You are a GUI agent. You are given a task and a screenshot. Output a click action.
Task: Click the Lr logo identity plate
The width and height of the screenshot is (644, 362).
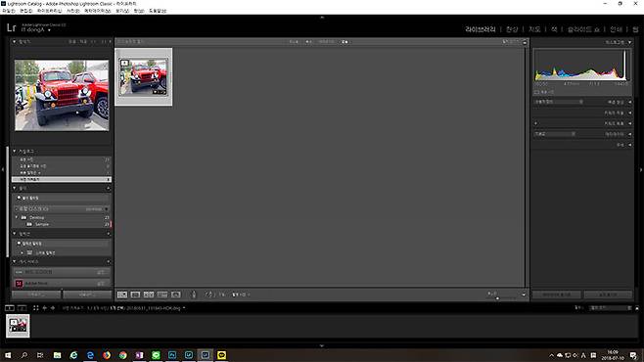11,28
